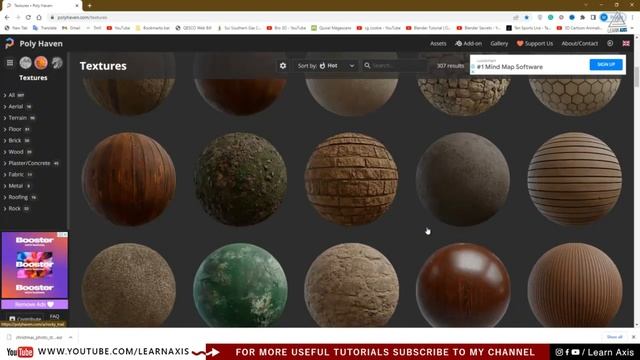Click the search magnifier icon
640x360 pixels.
point(367,65)
